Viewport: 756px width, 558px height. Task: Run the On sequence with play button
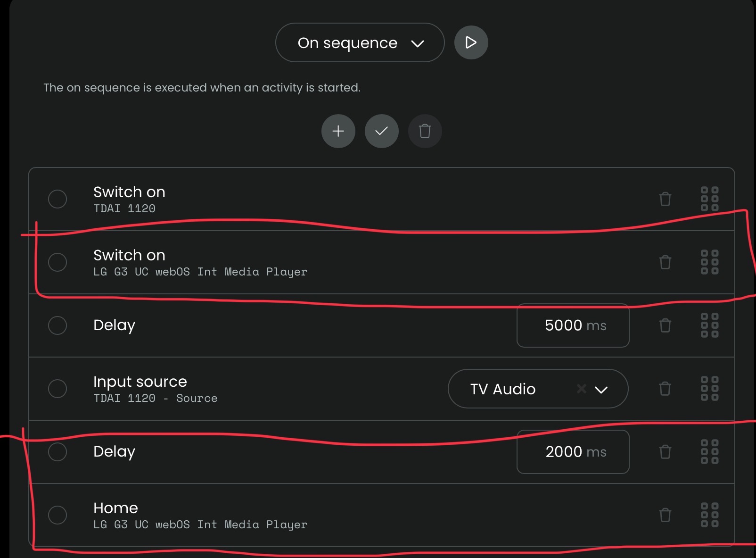click(x=471, y=42)
